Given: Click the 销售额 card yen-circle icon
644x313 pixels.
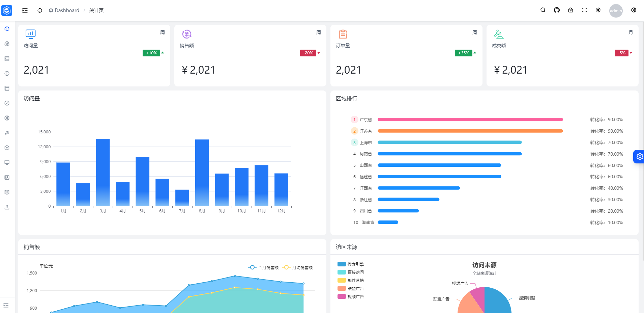Looking at the screenshot, I should pyautogui.click(x=187, y=34).
